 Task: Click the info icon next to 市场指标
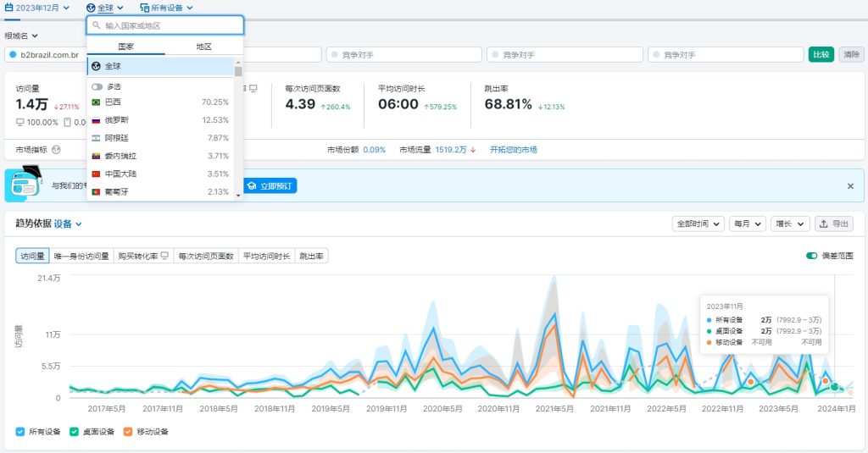(56, 150)
